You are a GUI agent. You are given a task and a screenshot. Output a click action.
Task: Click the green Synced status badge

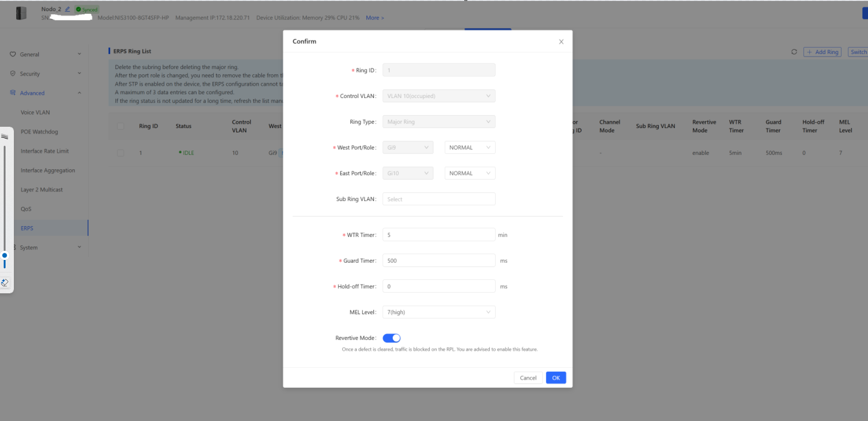pyautogui.click(x=87, y=9)
